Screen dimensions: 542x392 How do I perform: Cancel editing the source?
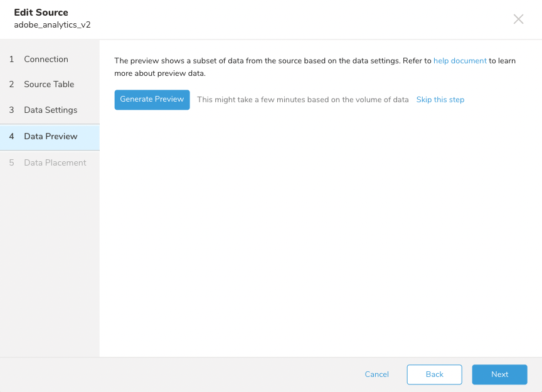point(376,374)
